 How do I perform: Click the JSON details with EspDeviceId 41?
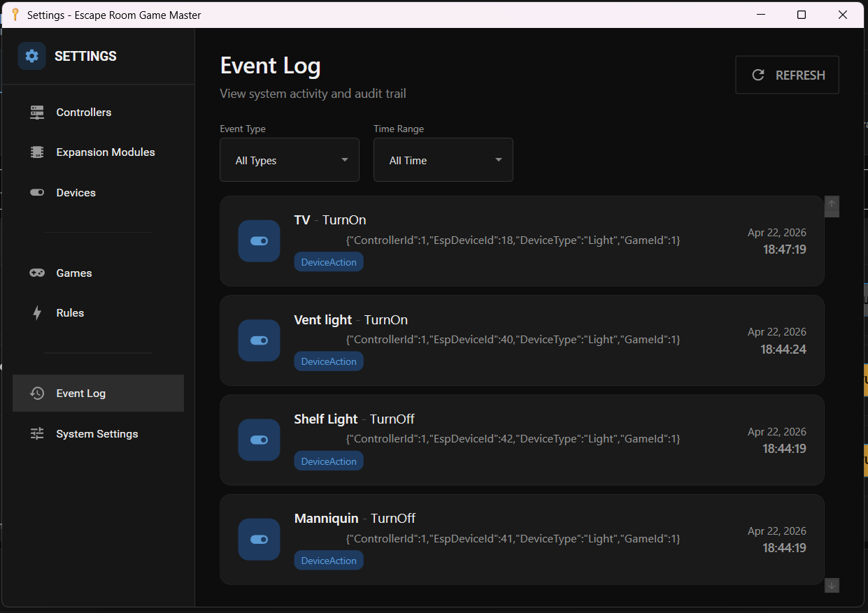(x=513, y=538)
